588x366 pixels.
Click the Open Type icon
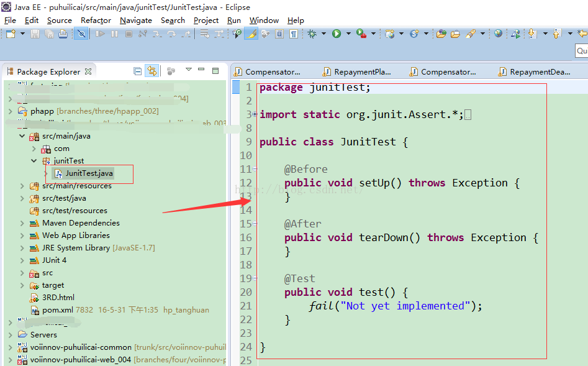[441, 34]
